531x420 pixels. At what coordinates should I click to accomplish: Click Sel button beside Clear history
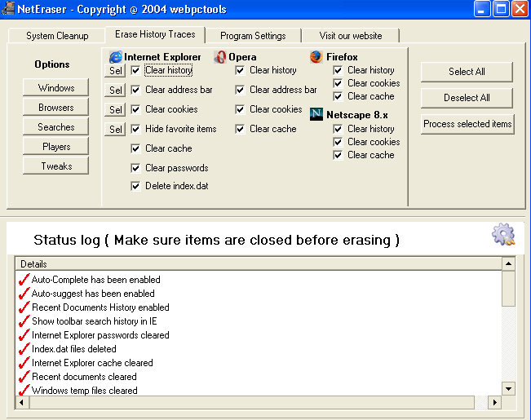click(x=115, y=70)
